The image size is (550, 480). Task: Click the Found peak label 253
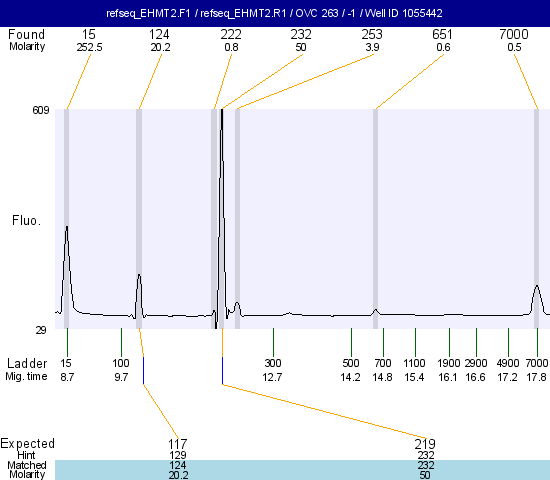coord(372,34)
